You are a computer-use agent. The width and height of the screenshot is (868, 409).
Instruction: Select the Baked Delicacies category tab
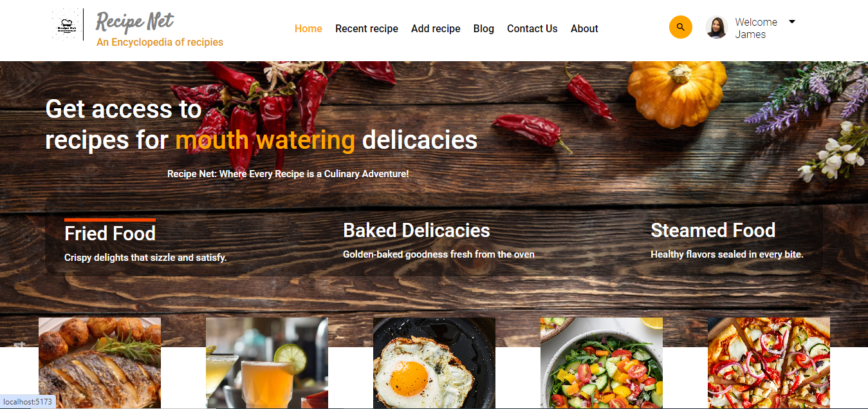[416, 230]
